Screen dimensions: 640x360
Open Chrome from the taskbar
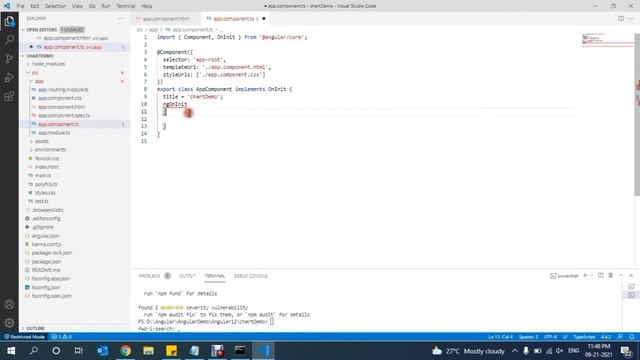click(125, 351)
